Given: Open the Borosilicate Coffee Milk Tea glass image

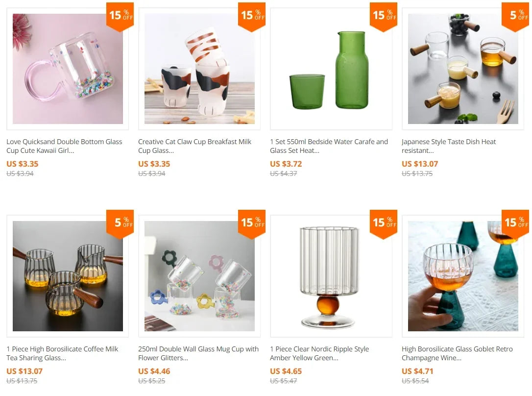Looking at the screenshot, I should [68, 276].
